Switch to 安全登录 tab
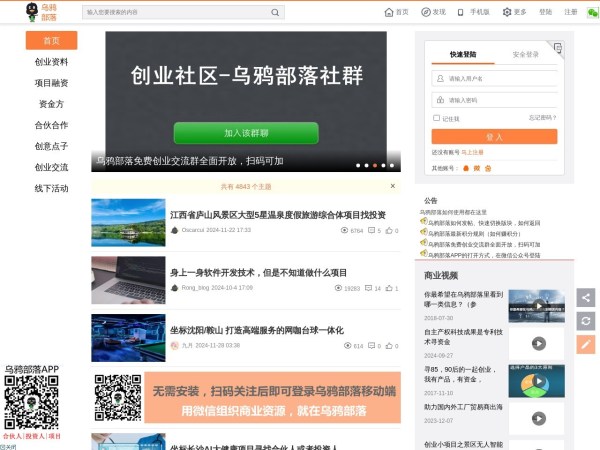600x450 pixels. coord(526,54)
